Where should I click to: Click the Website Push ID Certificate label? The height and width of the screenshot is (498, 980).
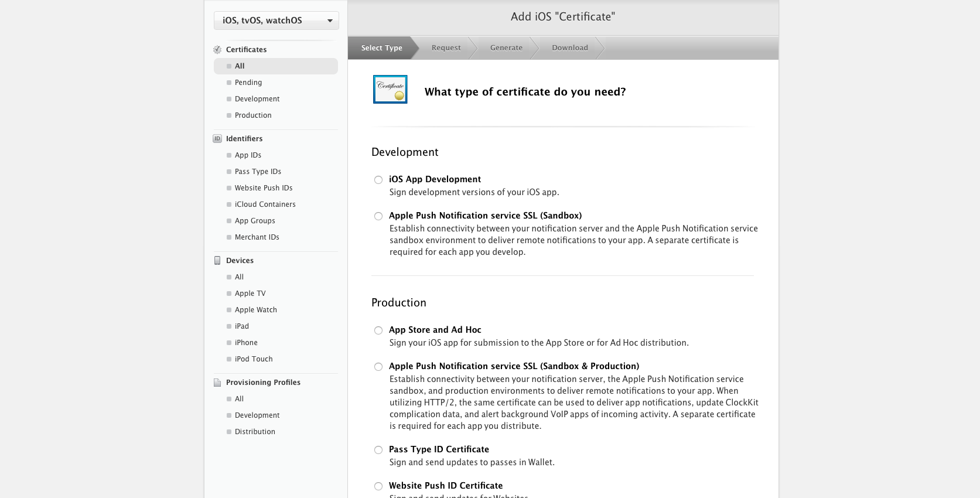446,486
